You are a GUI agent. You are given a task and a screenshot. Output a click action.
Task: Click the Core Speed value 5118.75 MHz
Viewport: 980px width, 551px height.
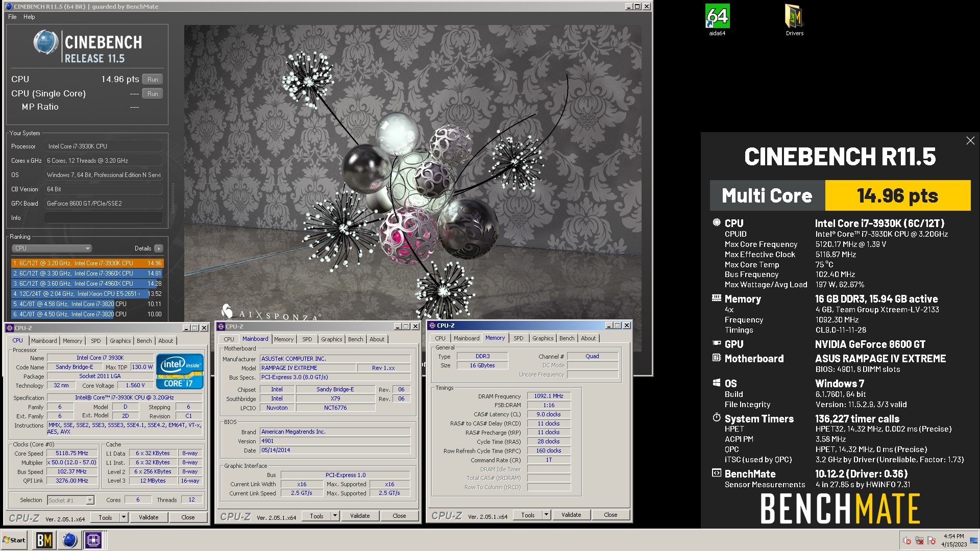click(x=72, y=453)
